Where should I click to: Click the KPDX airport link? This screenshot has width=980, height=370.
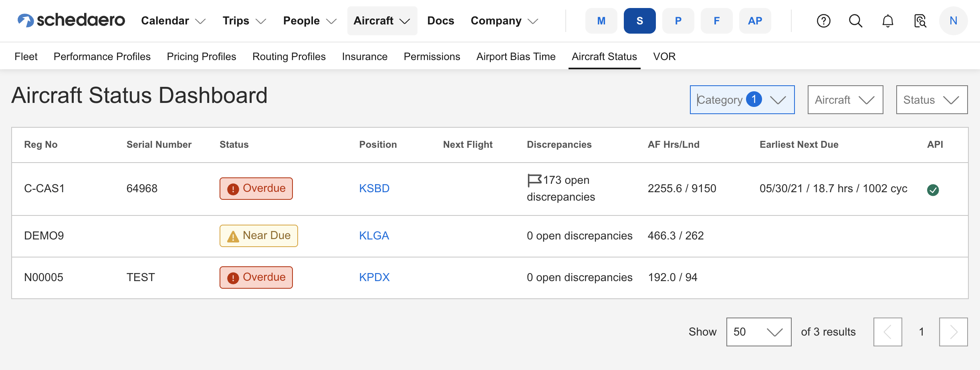point(374,277)
